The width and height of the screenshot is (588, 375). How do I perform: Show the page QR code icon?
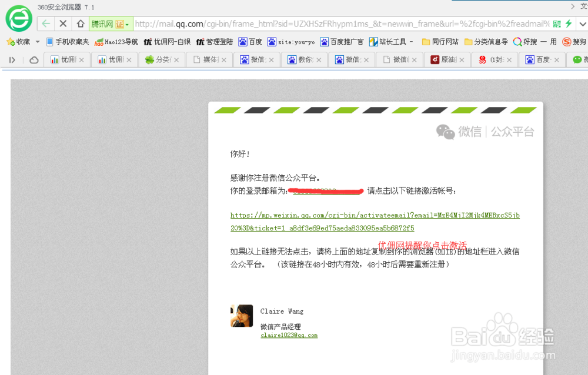557,24
